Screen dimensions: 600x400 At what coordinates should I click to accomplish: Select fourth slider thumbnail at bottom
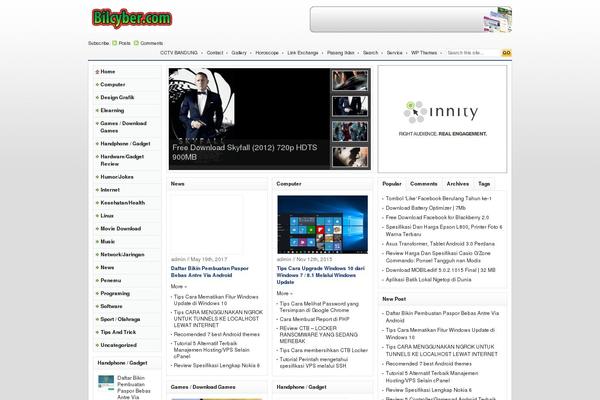pos(350,157)
